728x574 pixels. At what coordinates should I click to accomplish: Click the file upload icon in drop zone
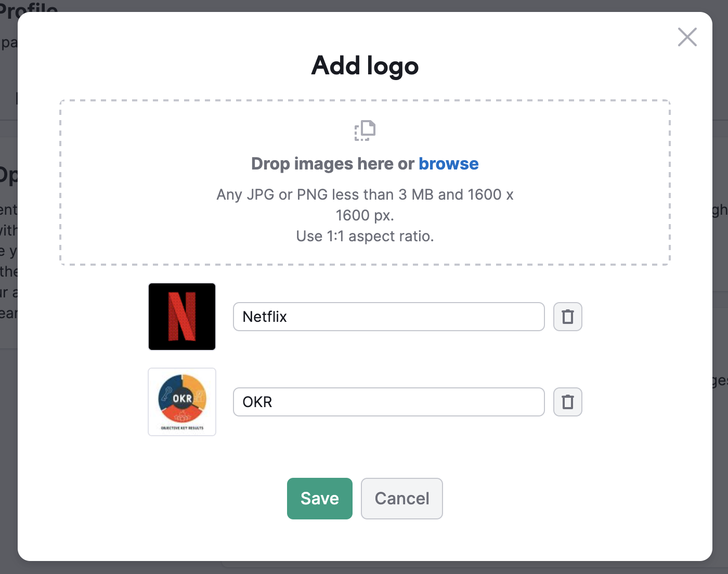point(365,130)
